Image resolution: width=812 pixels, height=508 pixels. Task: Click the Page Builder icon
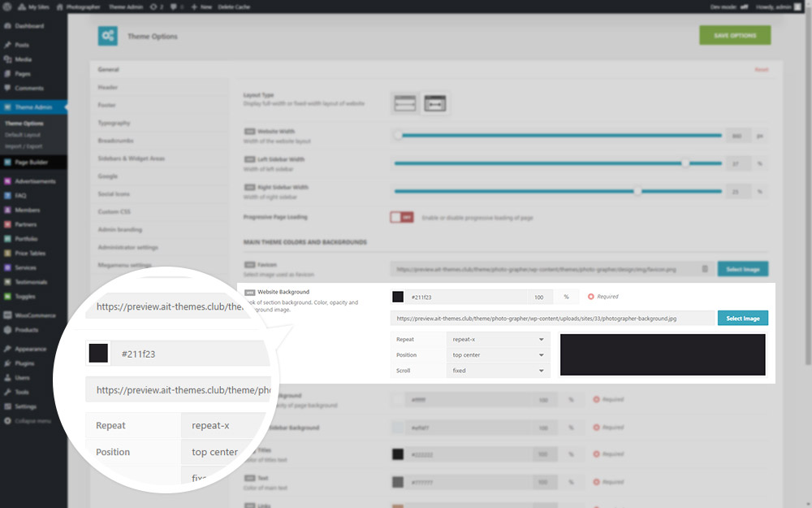[x=7, y=163]
